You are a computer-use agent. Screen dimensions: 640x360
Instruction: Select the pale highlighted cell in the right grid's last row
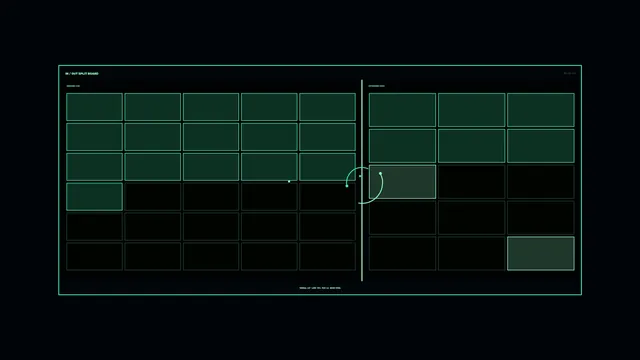click(x=541, y=253)
